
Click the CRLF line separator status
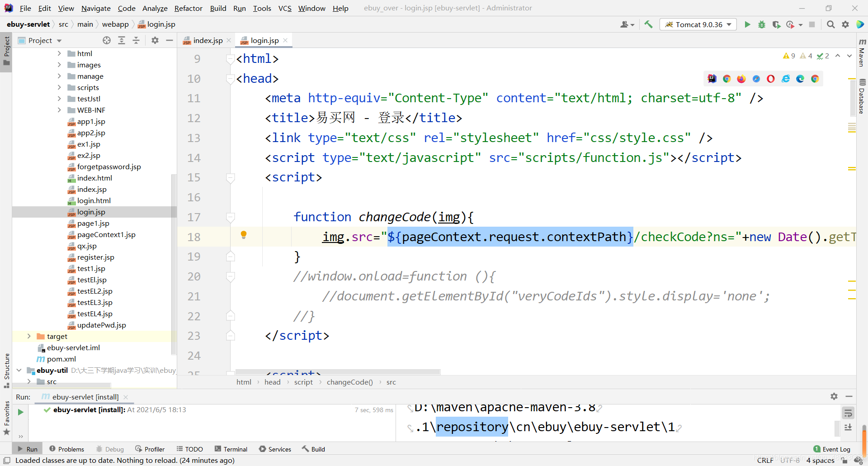(765, 460)
